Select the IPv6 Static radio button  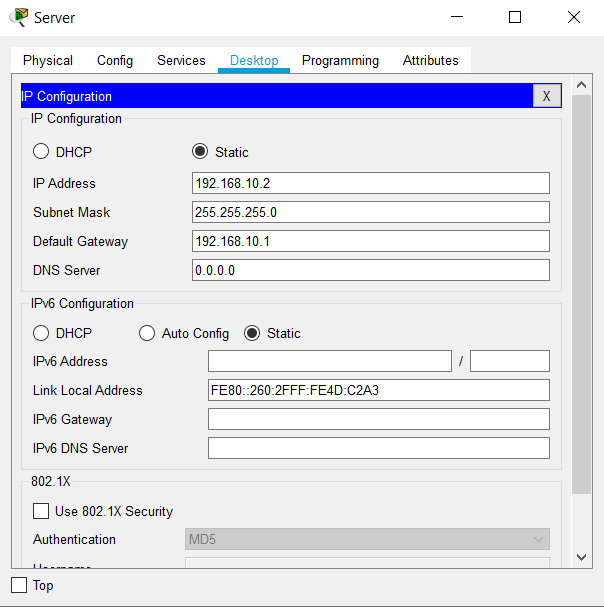click(x=252, y=333)
